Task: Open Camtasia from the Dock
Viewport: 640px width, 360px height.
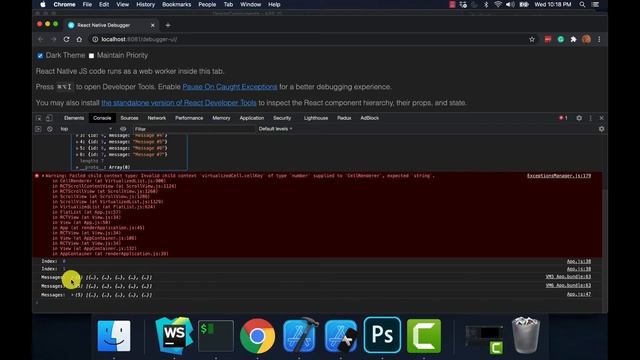Action: pyautogui.click(x=424, y=336)
